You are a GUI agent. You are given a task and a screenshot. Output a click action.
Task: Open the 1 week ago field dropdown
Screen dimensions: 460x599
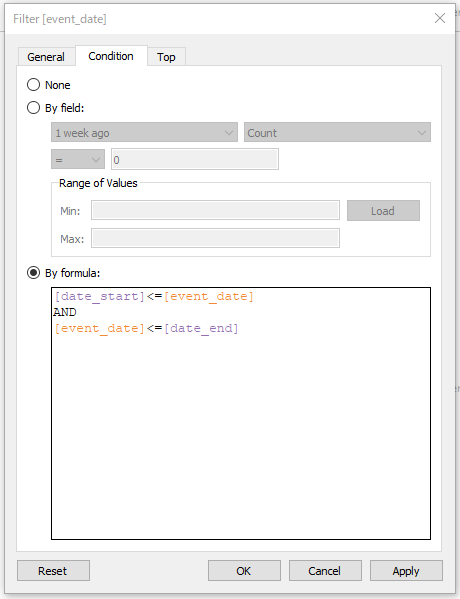[144, 133]
